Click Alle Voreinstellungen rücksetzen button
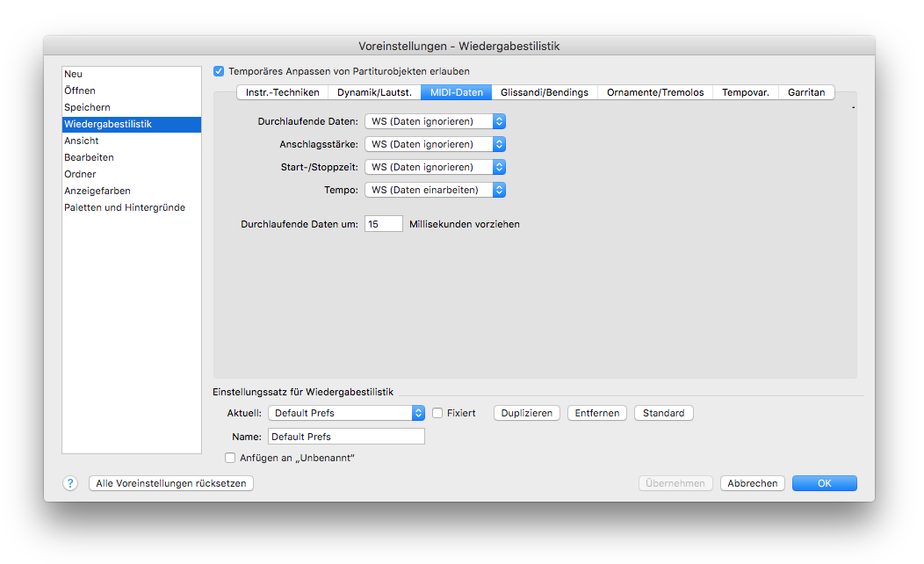 coord(171,483)
